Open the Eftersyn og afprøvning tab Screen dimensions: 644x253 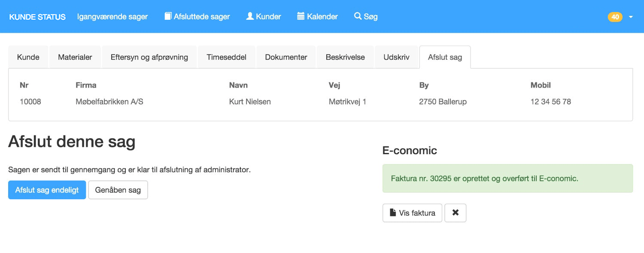click(x=149, y=57)
